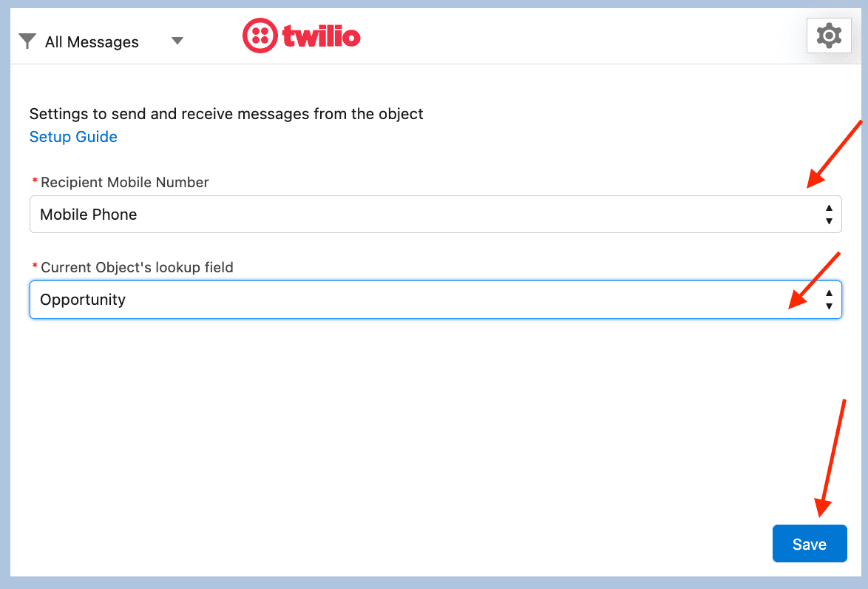Click the filter funnel icon
Image resolution: width=868 pixels, height=589 pixels.
pyautogui.click(x=27, y=41)
